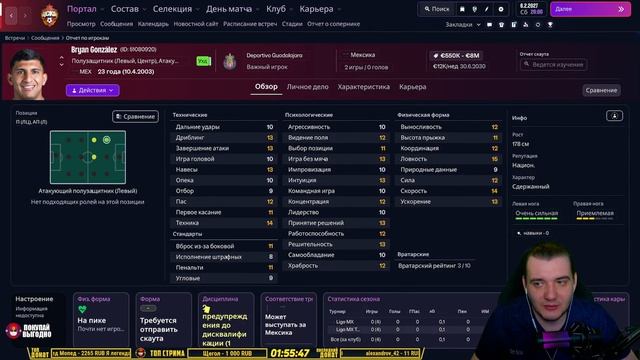The image size is (640, 360).
Task: Open the speech bubble messages bookmark icon
Action: (489, 24)
